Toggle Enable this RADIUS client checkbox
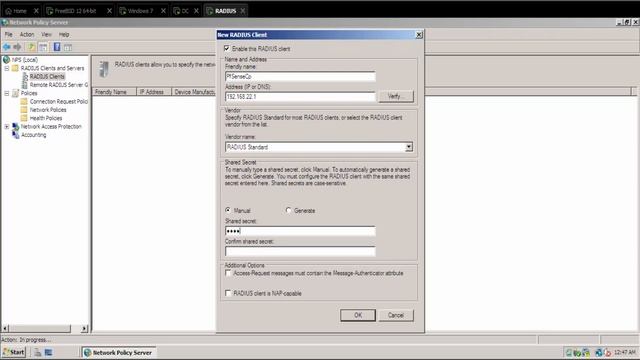Image resolution: width=640 pixels, height=360 pixels. coord(227,49)
